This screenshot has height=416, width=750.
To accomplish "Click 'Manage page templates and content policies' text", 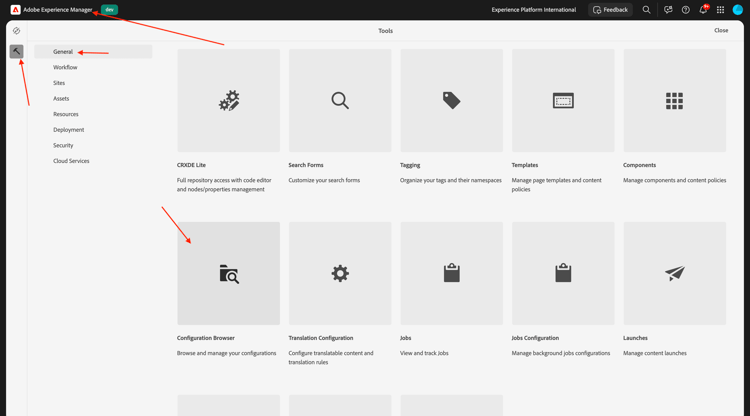I will coord(556,185).
